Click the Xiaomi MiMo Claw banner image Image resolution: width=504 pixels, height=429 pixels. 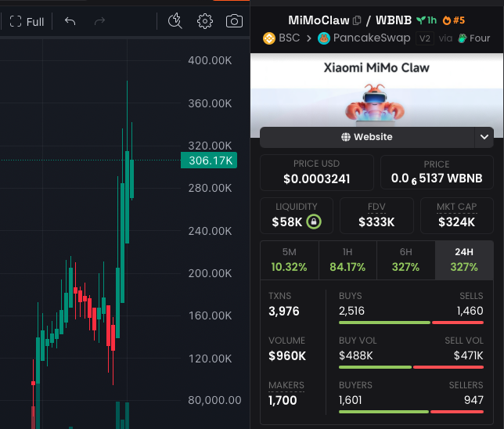point(376,95)
